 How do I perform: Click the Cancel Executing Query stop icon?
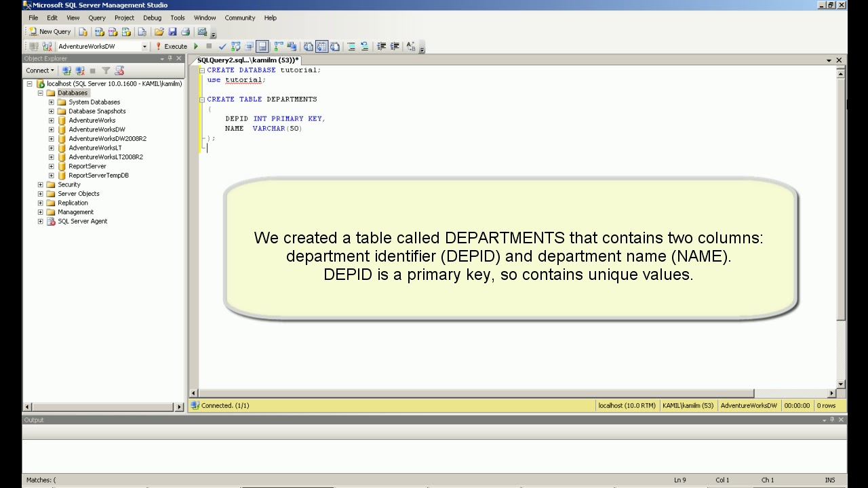point(209,47)
